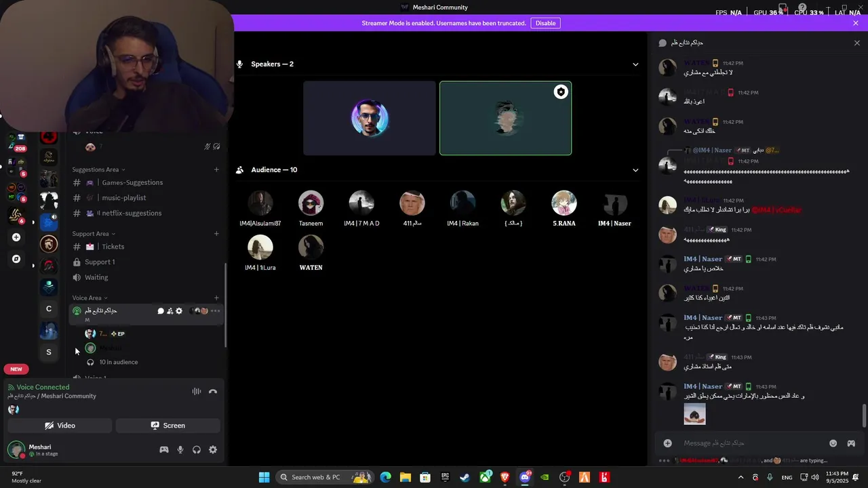
Task: Jump to unread with the NEW pill
Action: [x=16, y=369]
